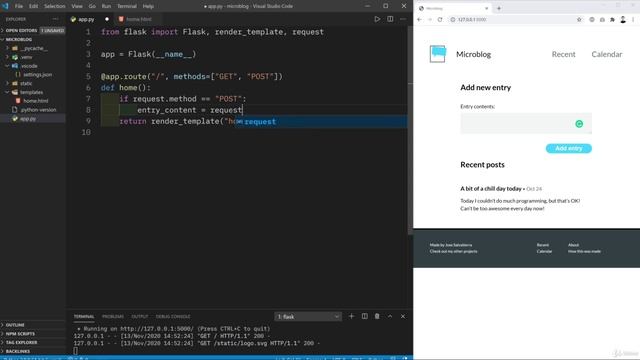The height and width of the screenshot is (360, 640).
Task: Open the Terminal menu
Action: pos(127,6)
